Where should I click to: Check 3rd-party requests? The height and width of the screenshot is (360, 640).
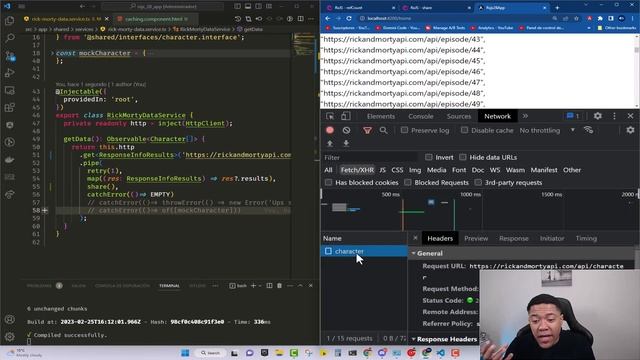coord(478,182)
